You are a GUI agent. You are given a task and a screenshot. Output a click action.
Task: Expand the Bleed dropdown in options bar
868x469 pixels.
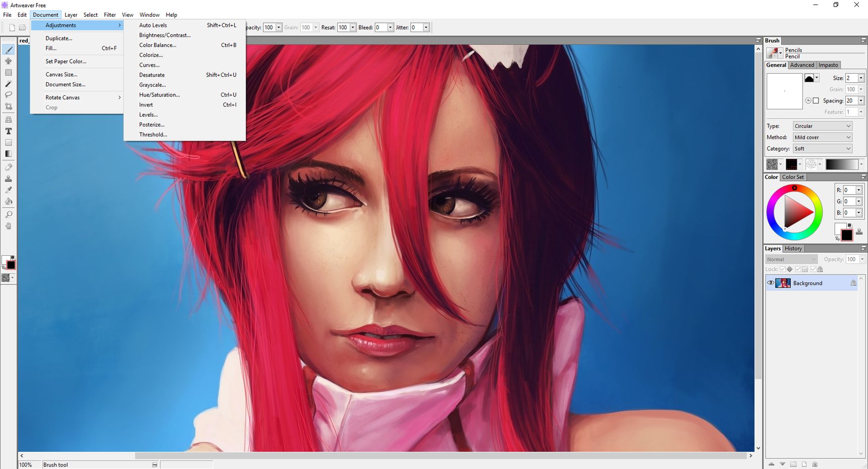point(390,27)
